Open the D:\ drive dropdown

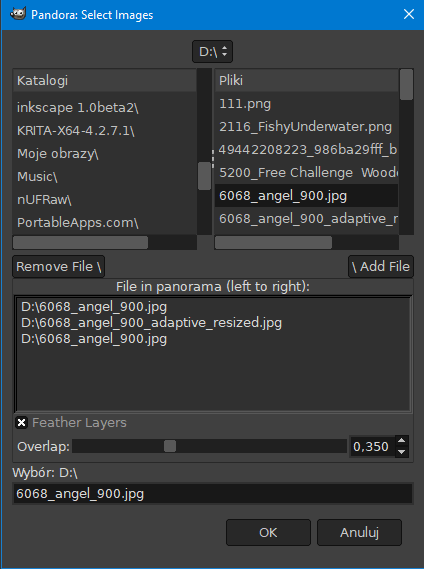coord(212,52)
